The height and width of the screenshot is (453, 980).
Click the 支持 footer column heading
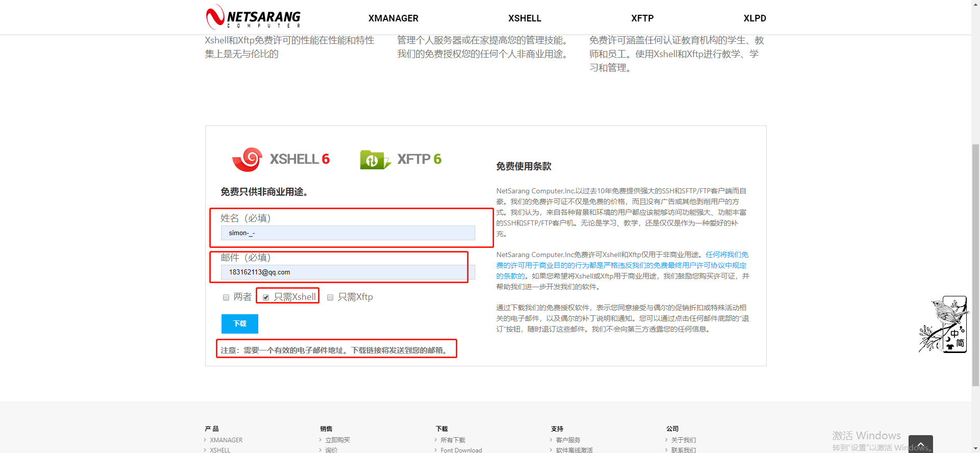click(x=557, y=429)
